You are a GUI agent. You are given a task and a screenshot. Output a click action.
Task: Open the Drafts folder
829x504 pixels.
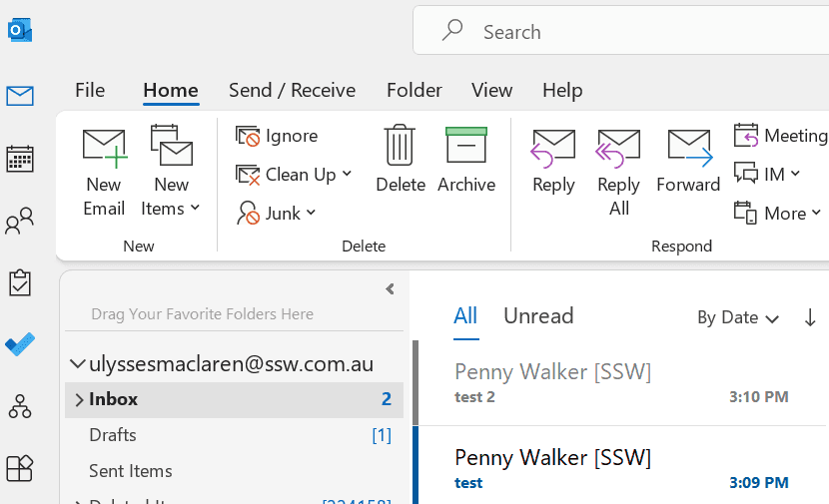[113, 435]
